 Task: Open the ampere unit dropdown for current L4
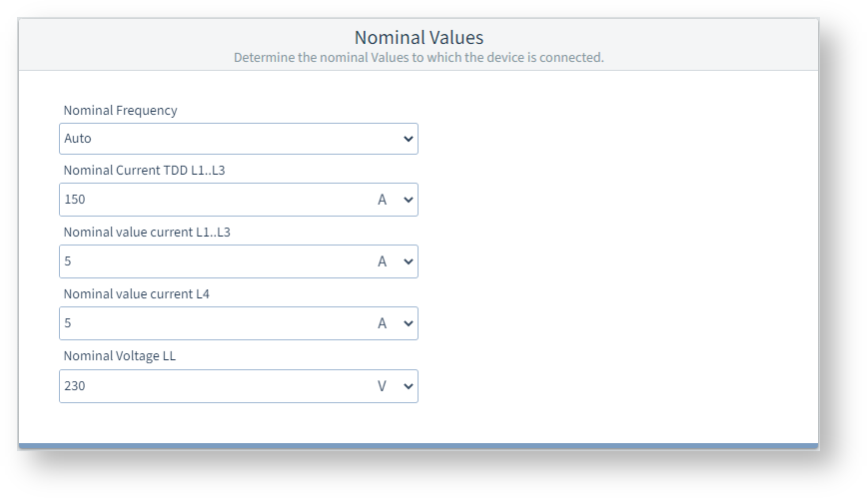[x=394, y=323]
